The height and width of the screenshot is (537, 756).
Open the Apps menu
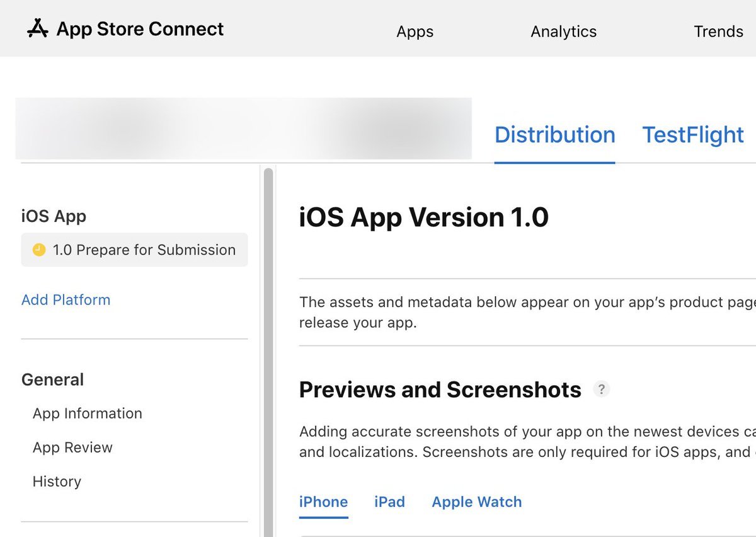[415, 32]
